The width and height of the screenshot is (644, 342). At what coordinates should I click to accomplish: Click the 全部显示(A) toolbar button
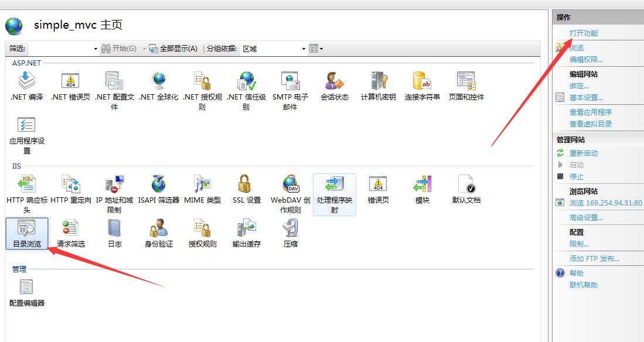point(173,49)
